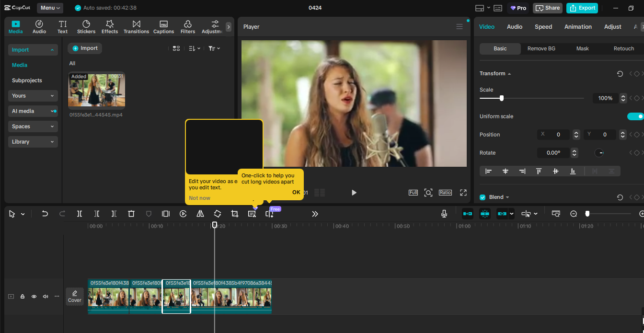644x333 pixels.
Task: Switch to the Animation tab
Action: [578, 27]
